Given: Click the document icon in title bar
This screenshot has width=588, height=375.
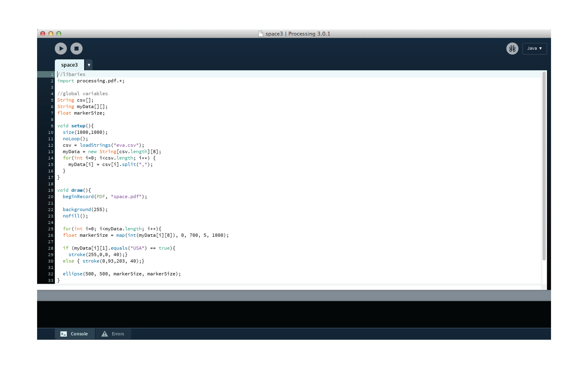Looking at the screenshot, I should (x=261, y=34).
